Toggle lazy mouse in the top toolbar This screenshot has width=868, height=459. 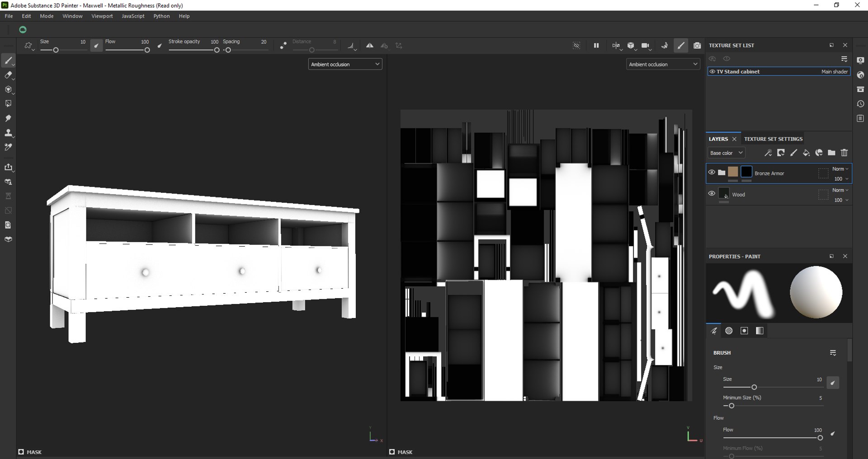pyautogui.click(x=283, y=46)
